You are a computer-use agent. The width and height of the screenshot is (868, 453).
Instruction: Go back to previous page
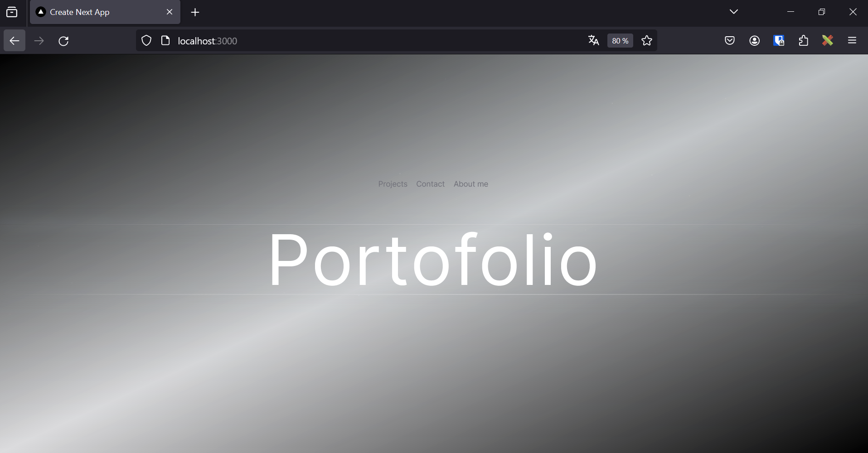click(15, 41)
